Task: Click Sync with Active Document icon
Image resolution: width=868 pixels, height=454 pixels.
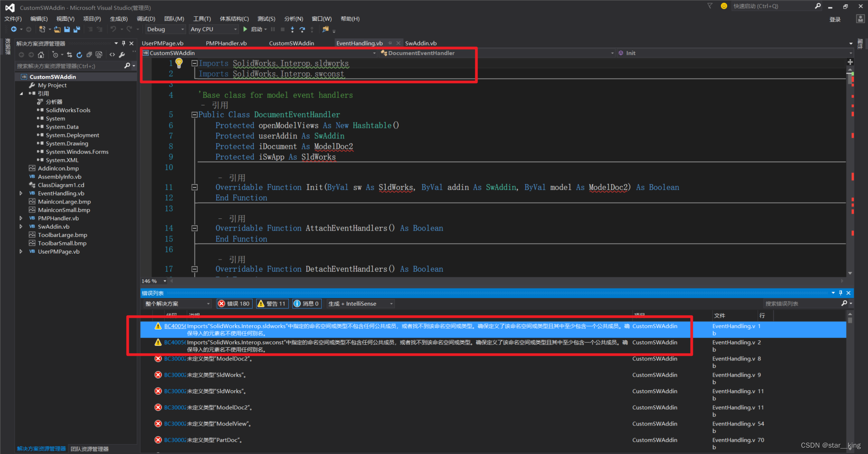Action: point(69,55)
